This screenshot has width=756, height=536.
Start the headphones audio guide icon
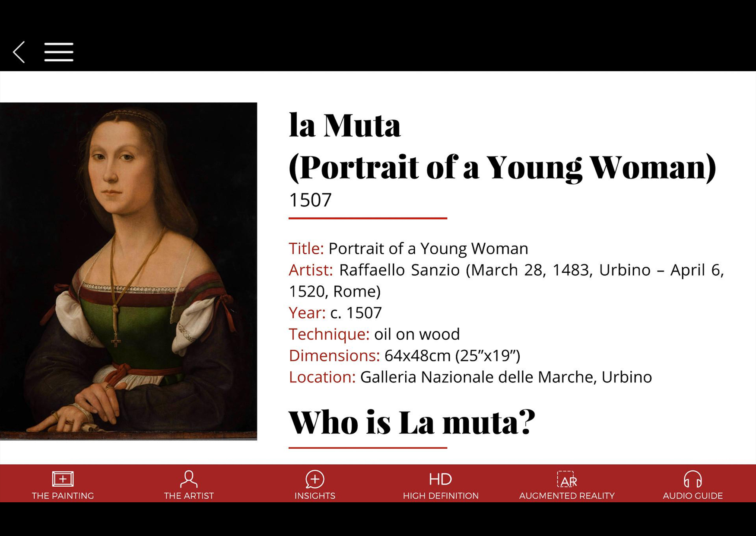(x=692, y=479)
